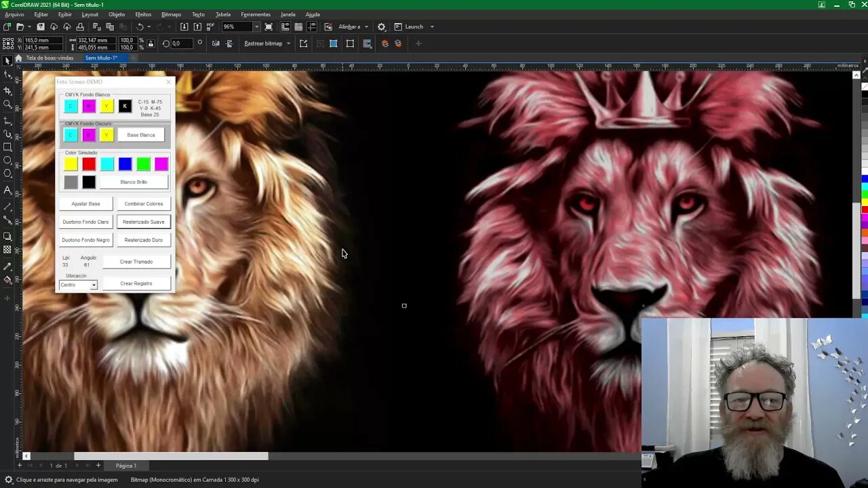Select the Transparency tool

7,250
